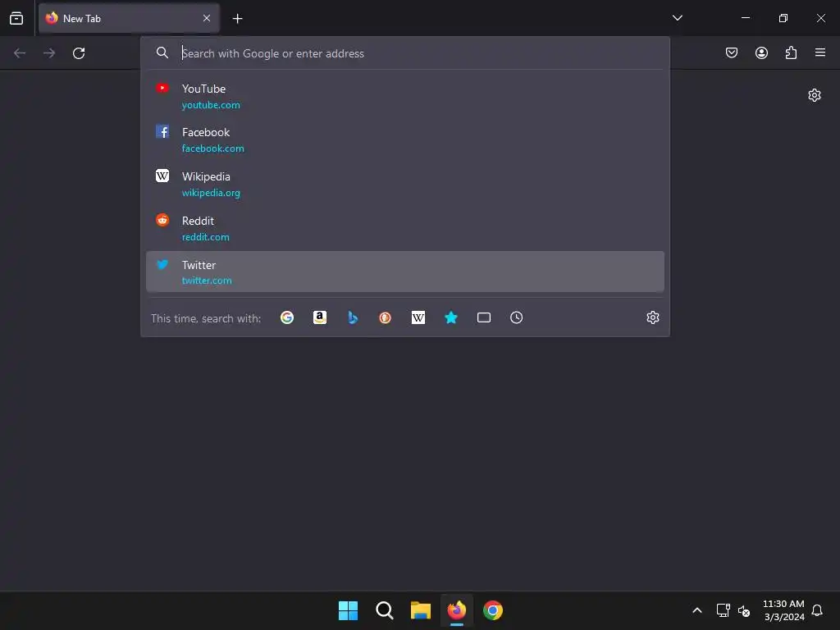Viewport: 840px width, 630px height.
Task: Search in History clock icon
Action: (x=517, y=317)
